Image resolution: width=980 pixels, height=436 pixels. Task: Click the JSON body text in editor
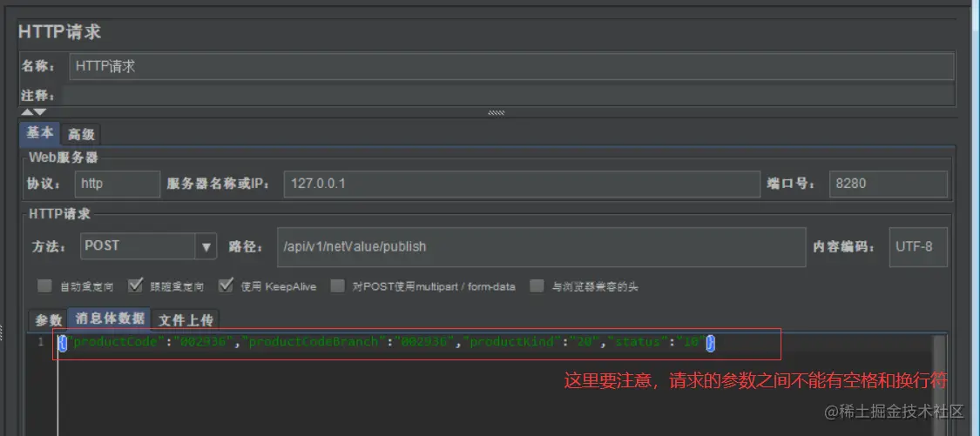coord(386,342)
